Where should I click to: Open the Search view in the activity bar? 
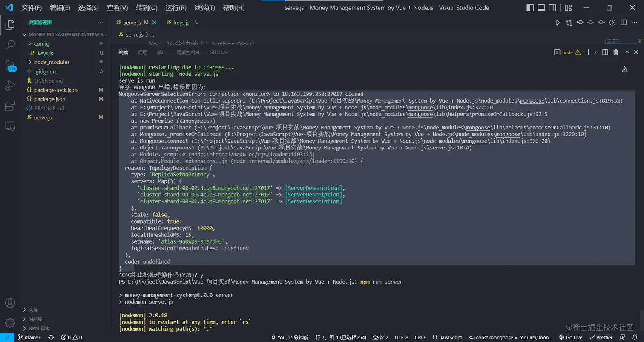(10, 45)
